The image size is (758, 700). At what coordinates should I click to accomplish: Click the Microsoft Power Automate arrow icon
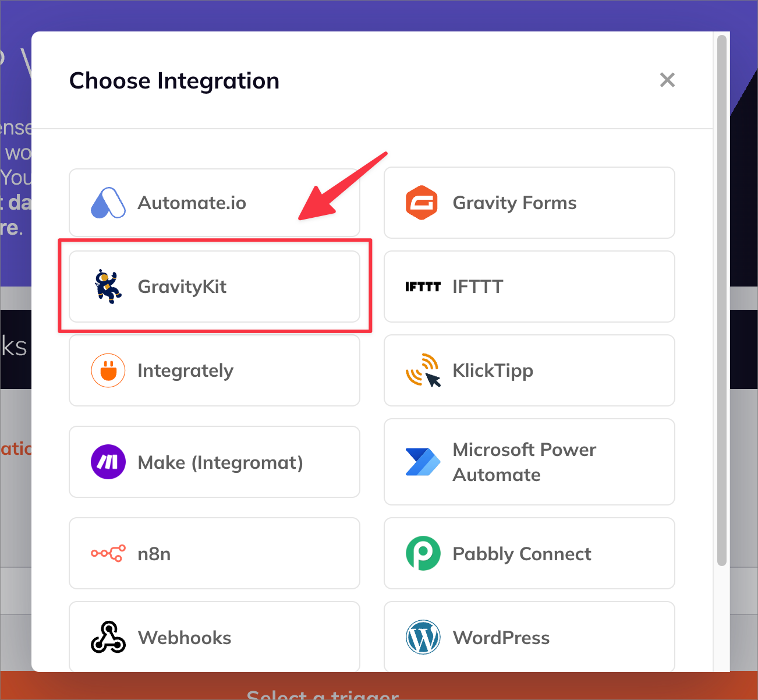pyautogui.click(x=423, y=462)
